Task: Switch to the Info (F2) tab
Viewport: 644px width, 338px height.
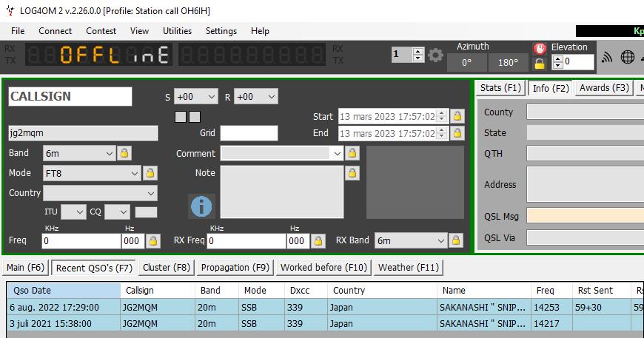Action: pyautogui.click(x=550, y=88)
